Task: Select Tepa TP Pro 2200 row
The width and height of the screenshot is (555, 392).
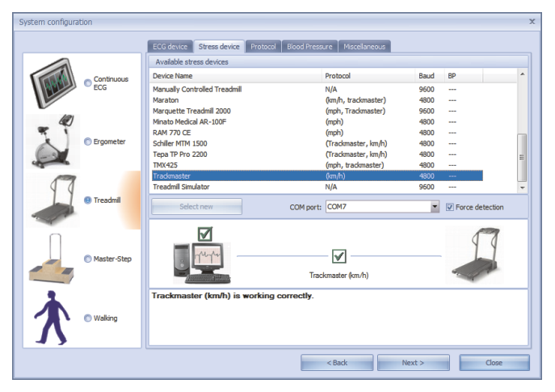Action: (317, 154)
